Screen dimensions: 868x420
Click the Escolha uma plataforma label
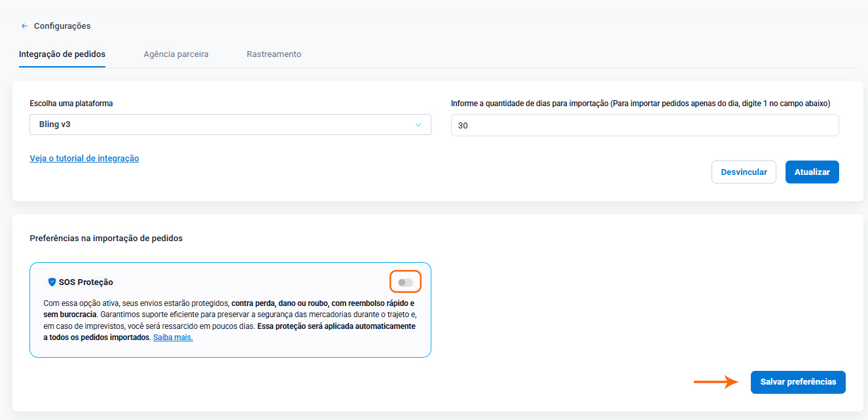[x=71, y=104]
